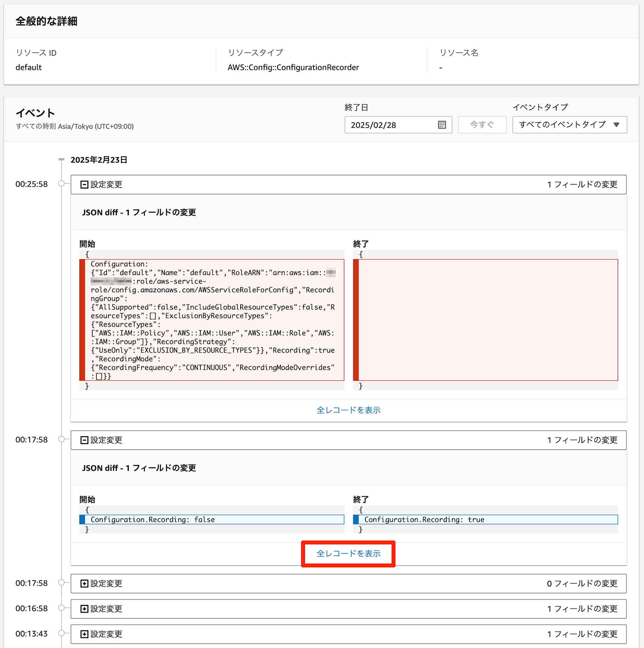Click the Asia/Tokyo (UTC+09:00) timezone text
This screenshot has width=644, height=648.
pyautogui.click(x=96, y=126)
